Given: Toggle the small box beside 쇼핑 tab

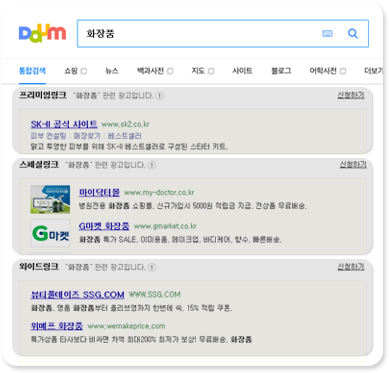Looking at the screenshot, I should pos(84,71).
